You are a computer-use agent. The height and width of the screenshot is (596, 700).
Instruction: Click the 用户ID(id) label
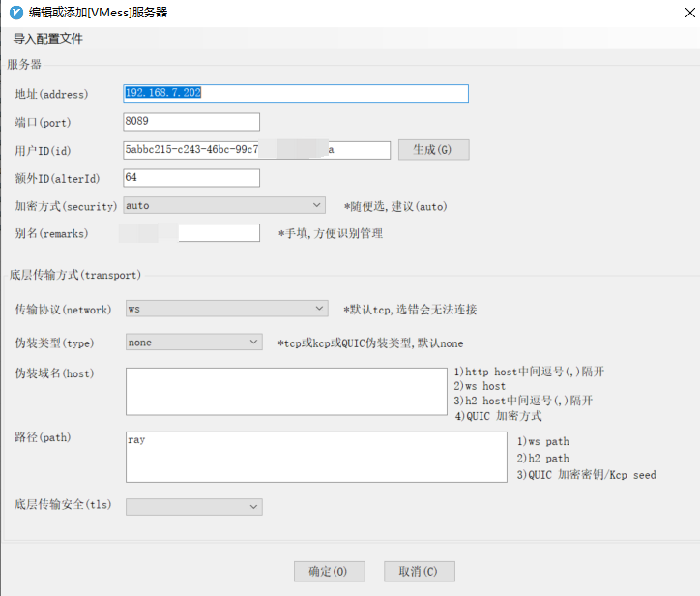coord(43,151)
